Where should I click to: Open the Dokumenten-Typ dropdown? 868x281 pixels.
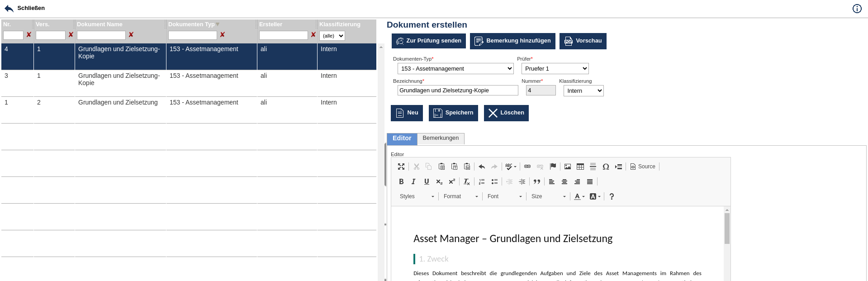455,69
